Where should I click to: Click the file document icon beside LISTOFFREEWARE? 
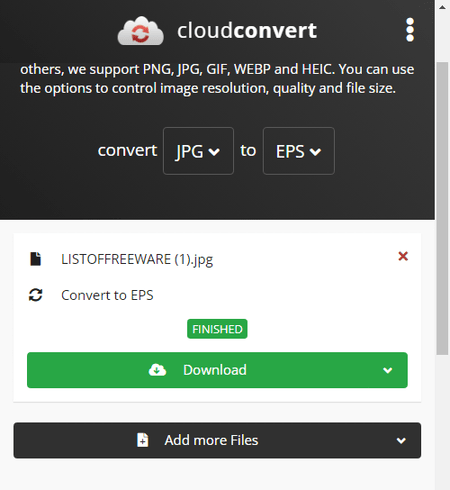pyautogui.click(x=35, y=259)
